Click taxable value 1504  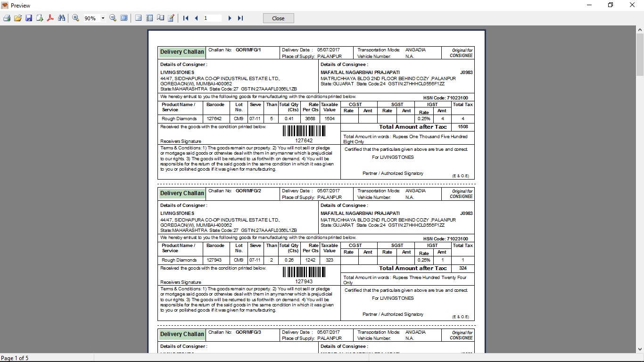[330, 119]
